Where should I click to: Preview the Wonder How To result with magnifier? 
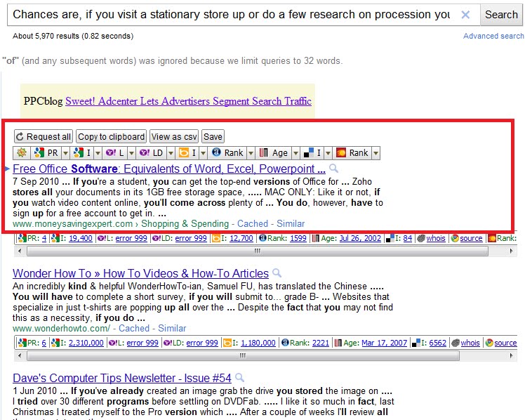pos(277,273)
